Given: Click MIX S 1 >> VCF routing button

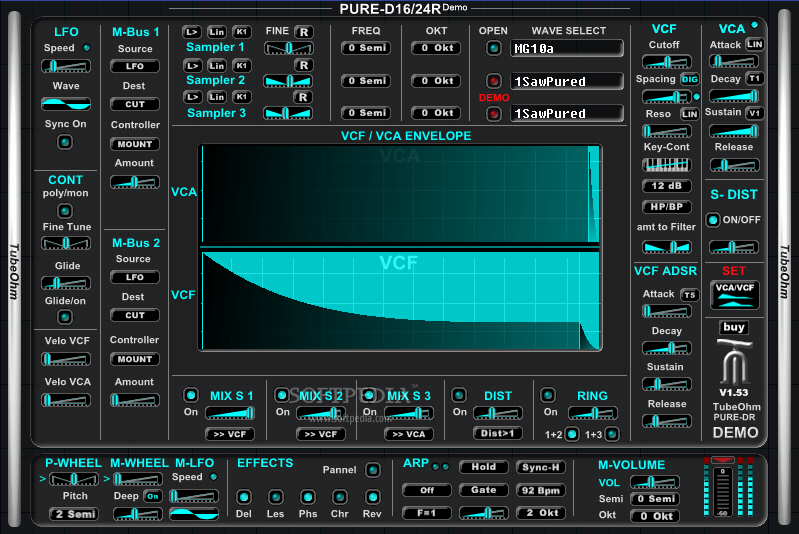Looking at the screenshot, I should tap(229, 434).
